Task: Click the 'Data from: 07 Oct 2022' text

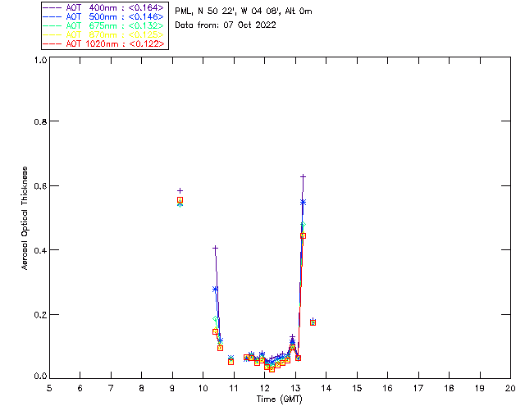Action: (226, 25)
